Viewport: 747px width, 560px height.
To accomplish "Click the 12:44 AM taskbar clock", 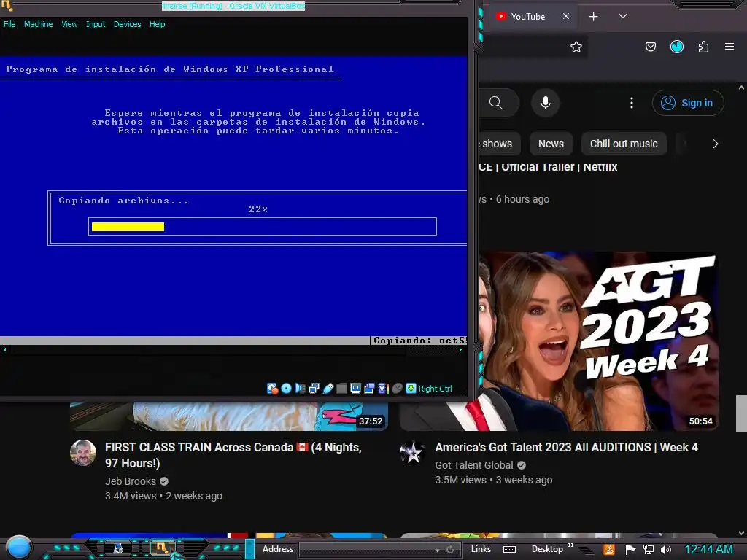I will pos(708,550).
